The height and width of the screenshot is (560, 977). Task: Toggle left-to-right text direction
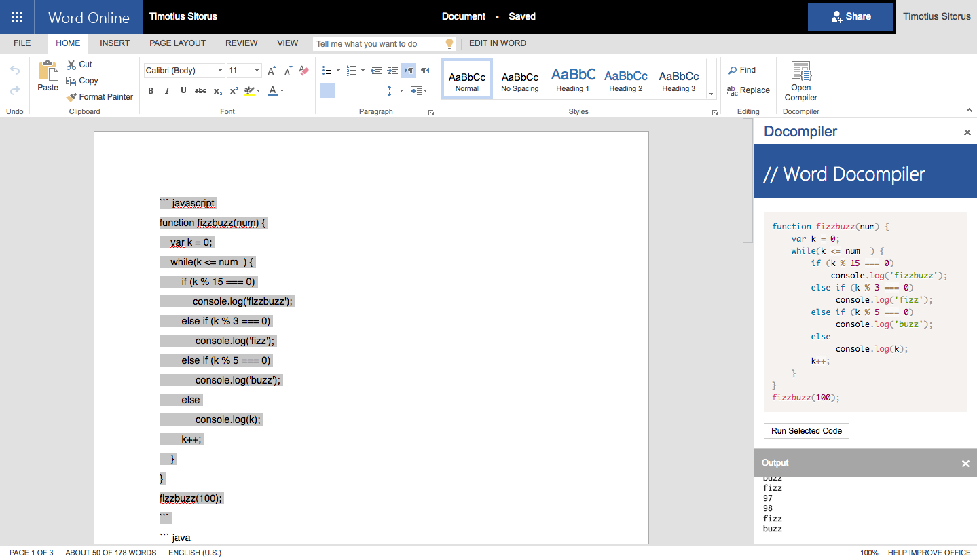point(409,71)
